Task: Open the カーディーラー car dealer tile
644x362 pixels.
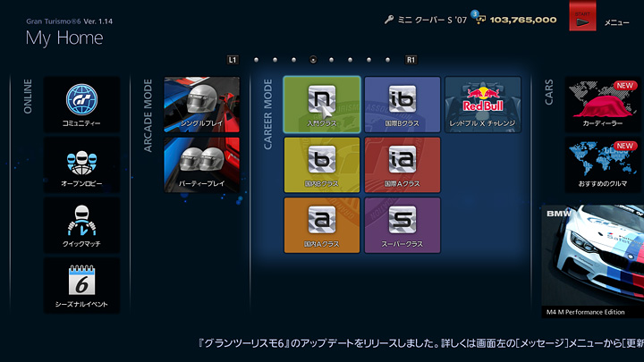Action: tap(605, 105)
